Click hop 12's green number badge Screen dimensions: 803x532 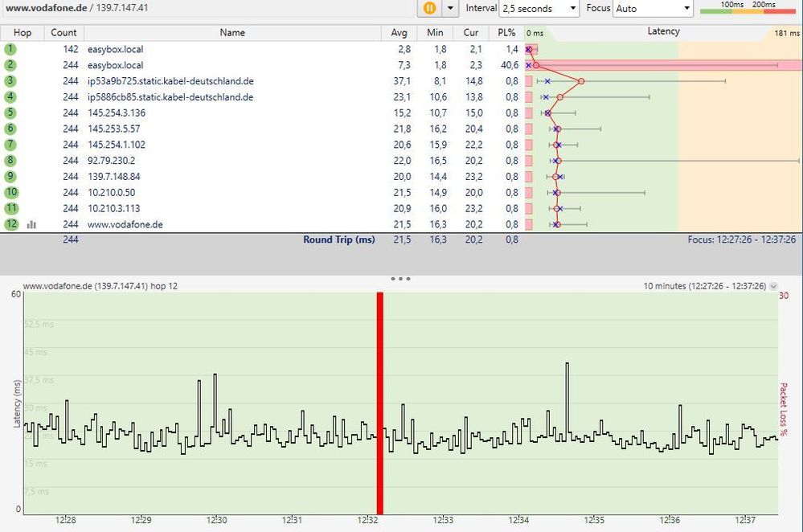[10, 225]
